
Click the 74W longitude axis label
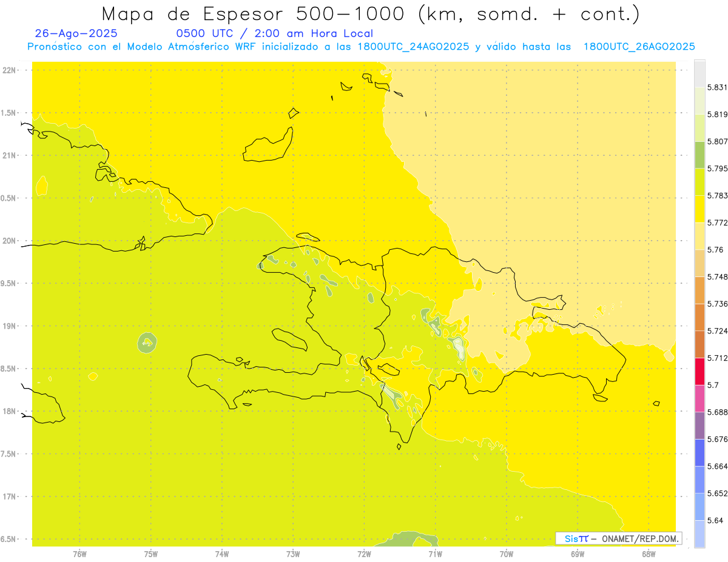pyautogui.click(x=221, y=554)
